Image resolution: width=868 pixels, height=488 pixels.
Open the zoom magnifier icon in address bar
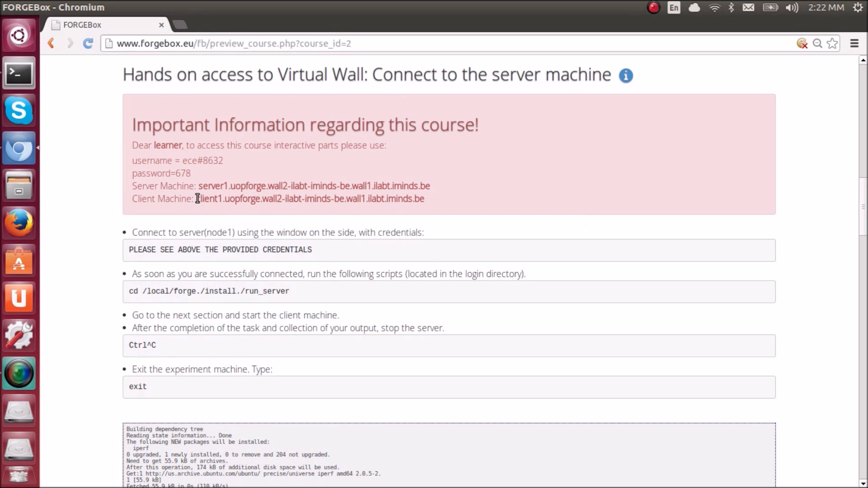(817, 43)
